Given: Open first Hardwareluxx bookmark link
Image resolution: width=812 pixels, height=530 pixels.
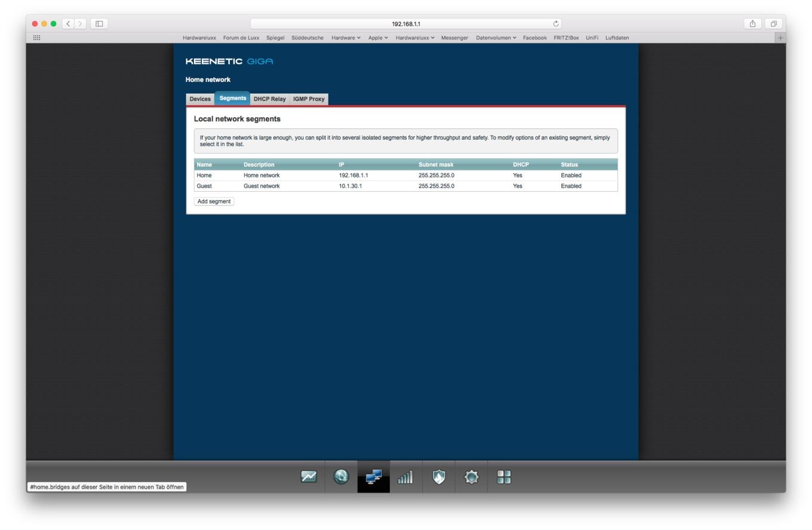Looking at the screenshot, I should [199, 38].
